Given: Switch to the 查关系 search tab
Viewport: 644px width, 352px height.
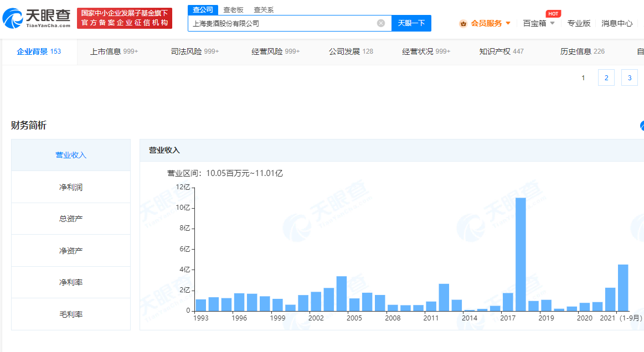Looking at the screenshot, I should (264, 10).
